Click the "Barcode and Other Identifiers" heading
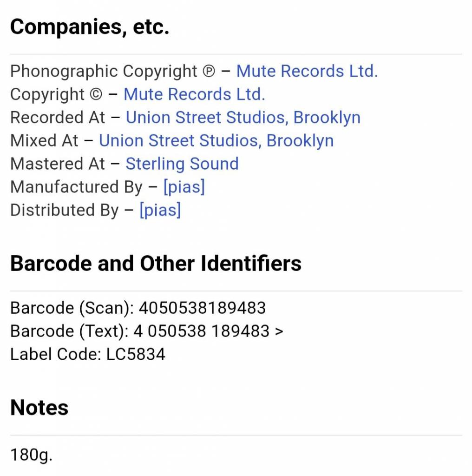 coord(156,264)
